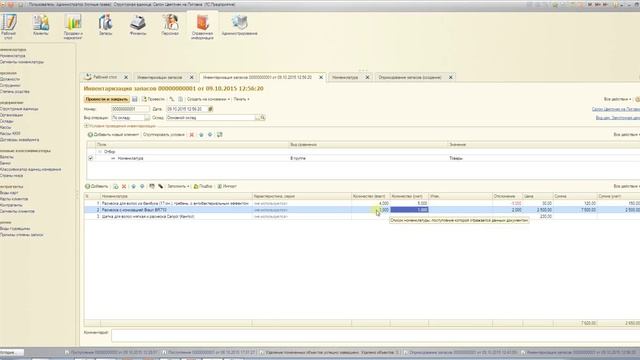Open the Запасы section icon
This screenshot has height=360, width=640.
[x=105, y=24]
